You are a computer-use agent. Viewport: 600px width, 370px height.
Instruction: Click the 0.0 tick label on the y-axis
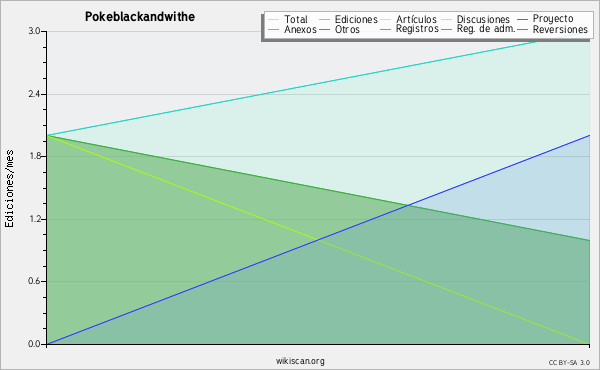tap(34, 344)
